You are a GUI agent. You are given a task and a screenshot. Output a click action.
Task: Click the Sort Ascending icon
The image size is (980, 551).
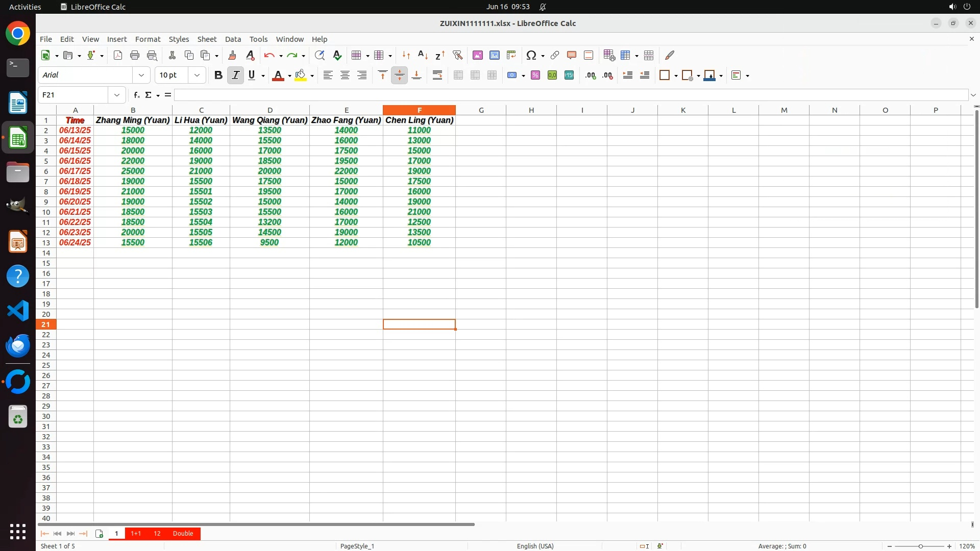[x=423, y=55]
